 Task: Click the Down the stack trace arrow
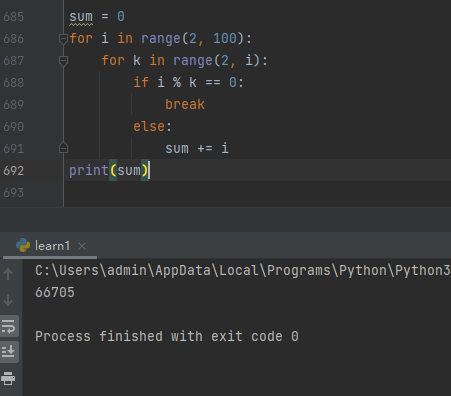click(x=8, y=300)
